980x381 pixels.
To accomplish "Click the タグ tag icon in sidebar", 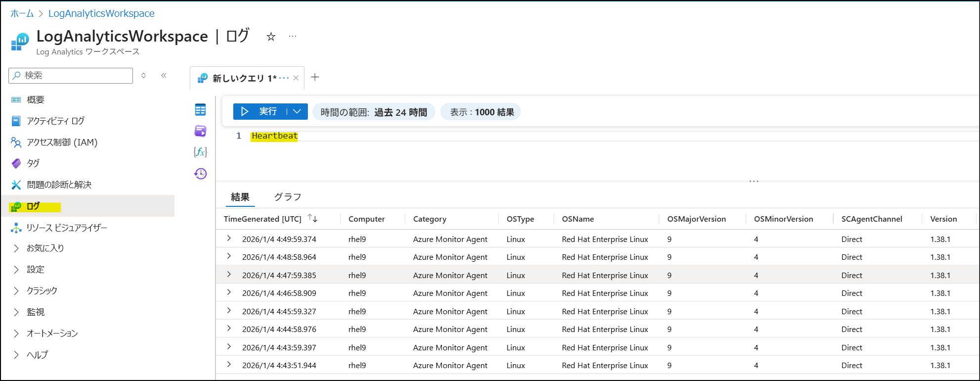I will 16,163.
